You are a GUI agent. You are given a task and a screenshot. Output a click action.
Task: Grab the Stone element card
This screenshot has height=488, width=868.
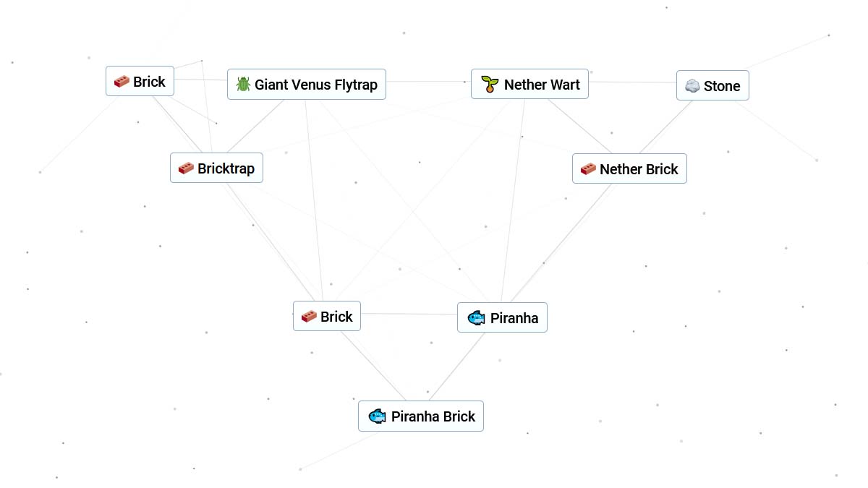[x=712, y=86]
